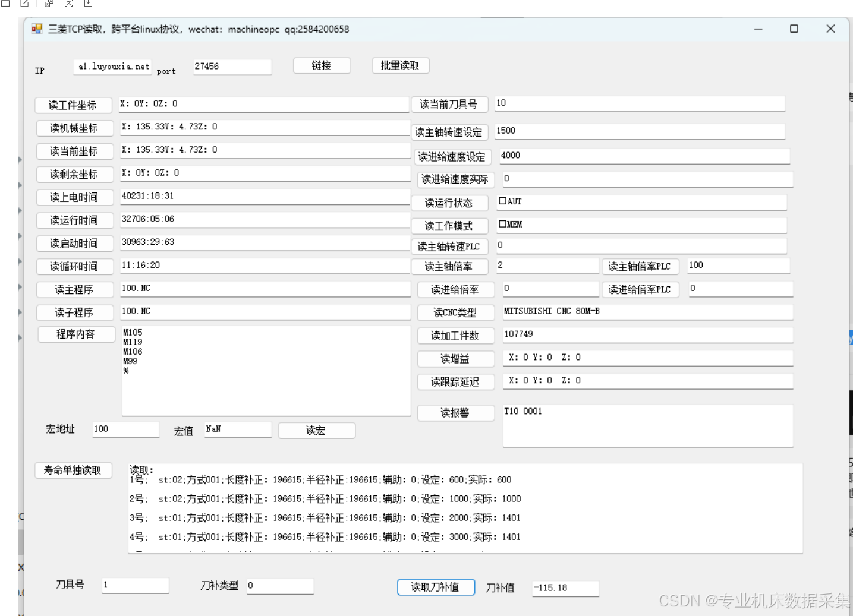This screenshot has width=853, height=616.
Task: Focus the 刀补类型 input field
Action: [280, 586]
